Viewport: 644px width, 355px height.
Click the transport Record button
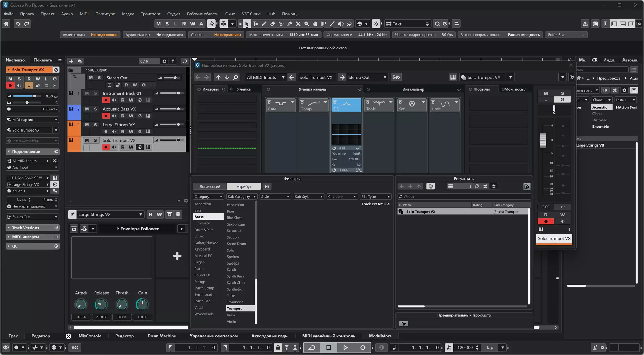pyautogui.click(x=363, y=347)
